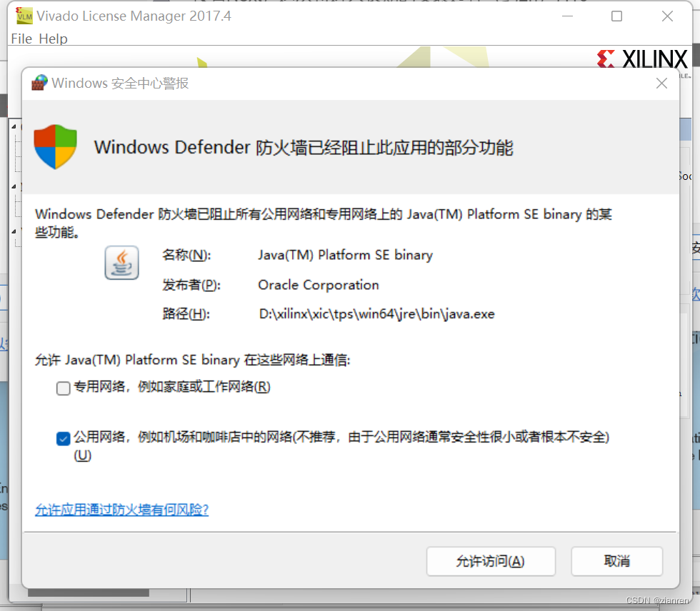This screenshot has height=611, width=700.
Task: Minimize the Vivado License Manager window
Action: coord(567,16)
